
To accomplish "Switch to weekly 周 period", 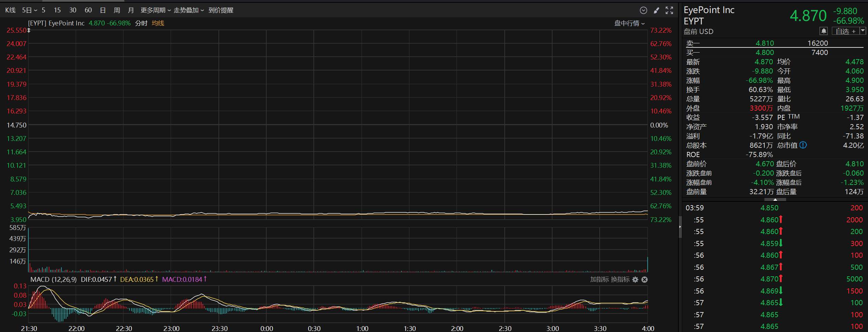I will (x=117, y=10).
